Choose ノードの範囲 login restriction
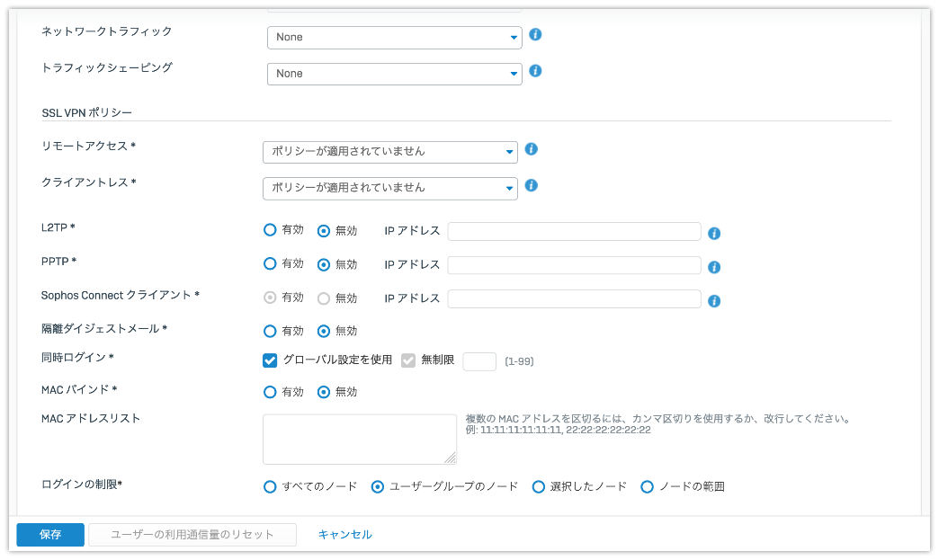 coord(647,487)
